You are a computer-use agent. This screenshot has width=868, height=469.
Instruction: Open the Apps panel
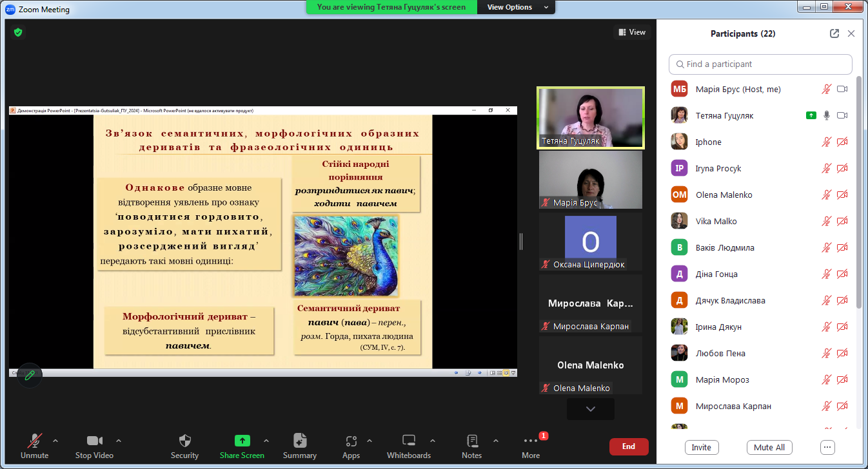(351, 441)
